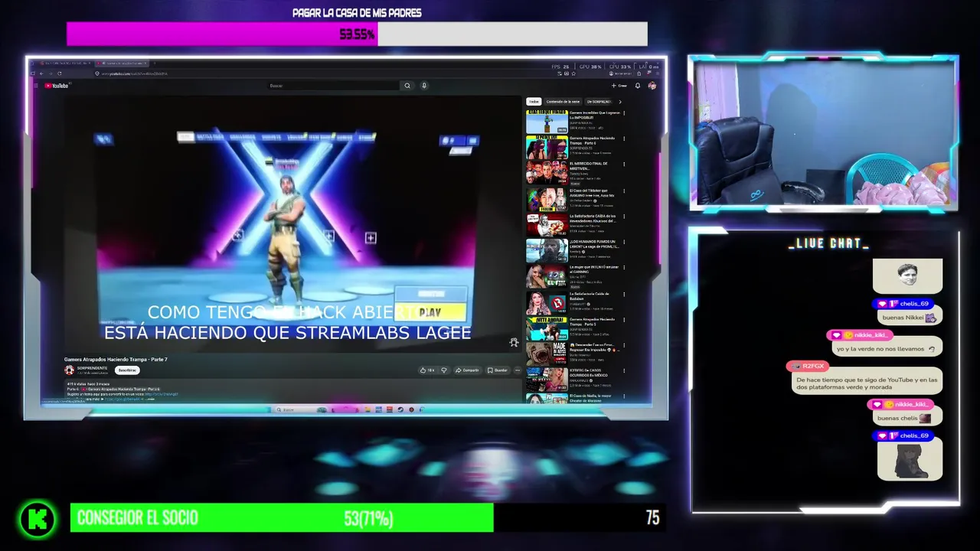Open 'La Satisfactoria CAÍDA de los Revendedores' thumbnail
980x551 pixels.
coord(547,225)
